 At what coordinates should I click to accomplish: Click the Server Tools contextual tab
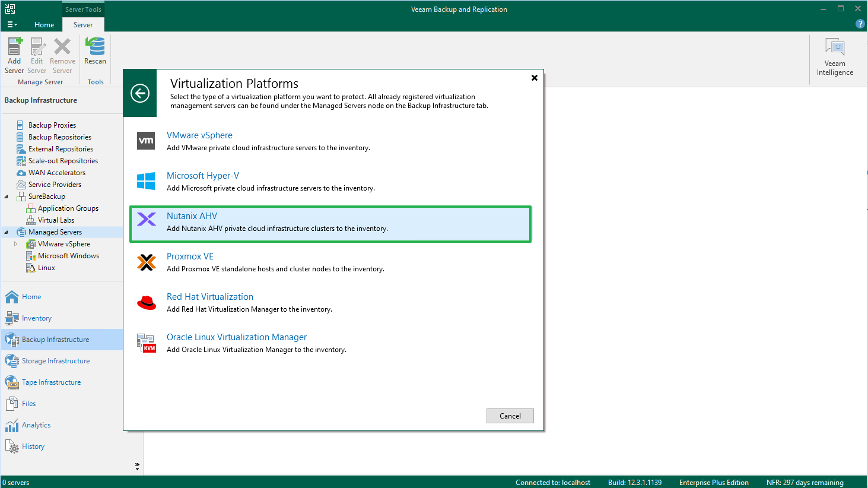coord(83,9)
